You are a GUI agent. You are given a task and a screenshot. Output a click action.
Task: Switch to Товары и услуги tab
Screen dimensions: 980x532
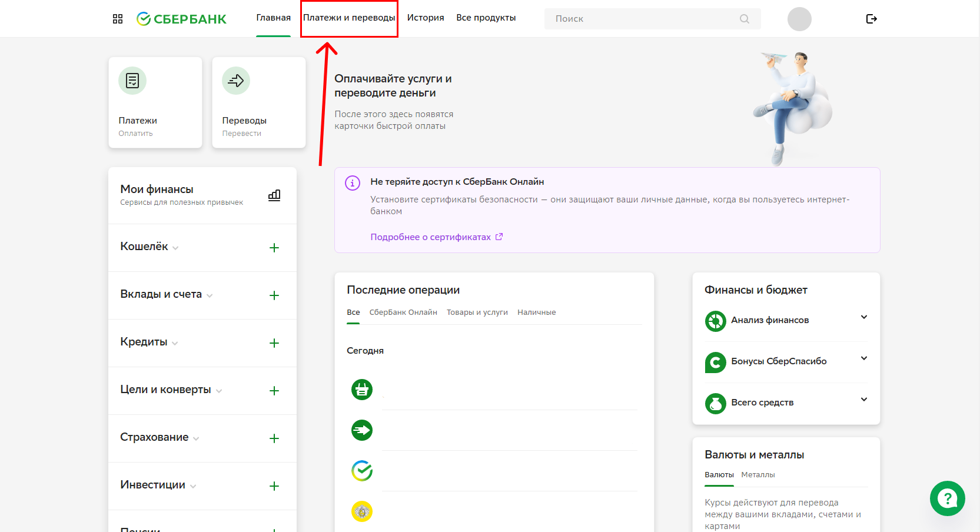click(x=477, y=312)
